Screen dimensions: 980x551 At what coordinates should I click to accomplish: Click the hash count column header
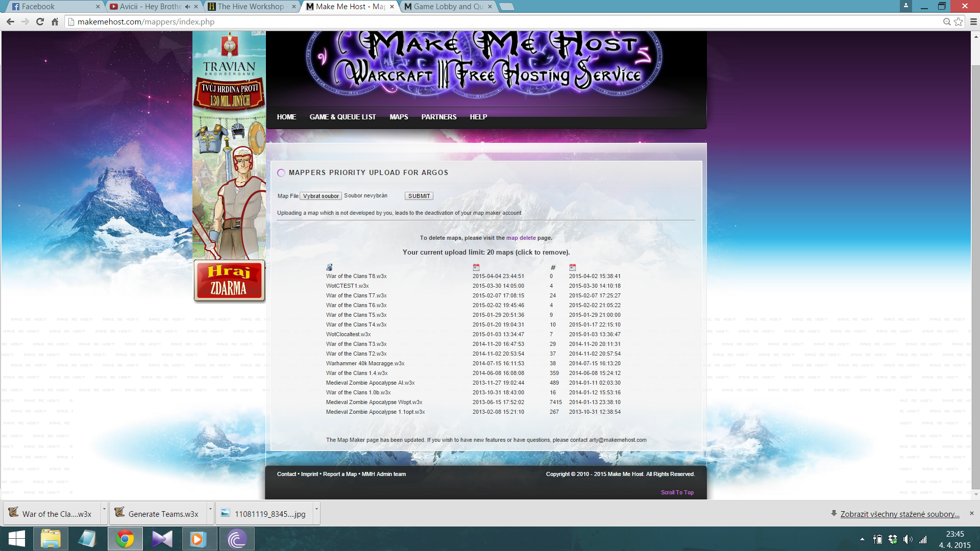point(553,267)
